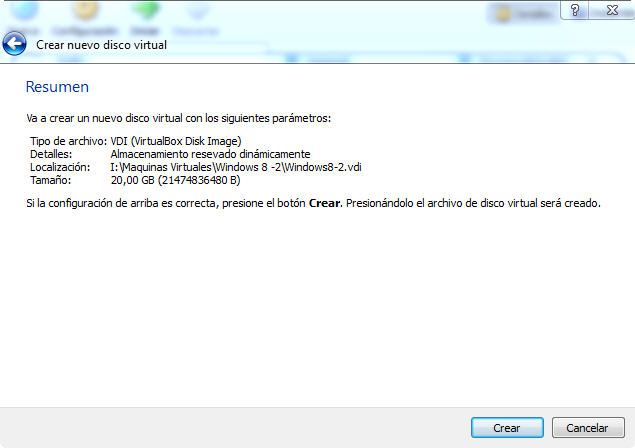Go back using the blue arrow icon
635x448 pixels.
click(15, 44)
